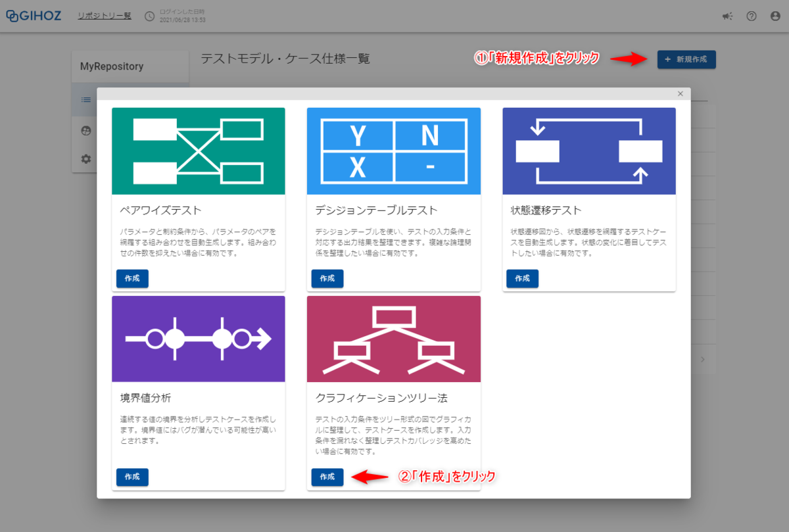Screen dimensions: 789x532
Task: Click the purple 境界値分析 thumbnail image
Action: click(x=198, y=339)
